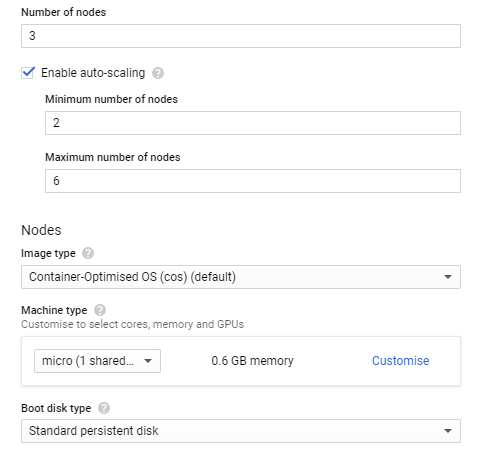Click the 0.6 GB memory text
This screenshot has height=450, width=491.
pyautogui.click(x=252, y=361)
